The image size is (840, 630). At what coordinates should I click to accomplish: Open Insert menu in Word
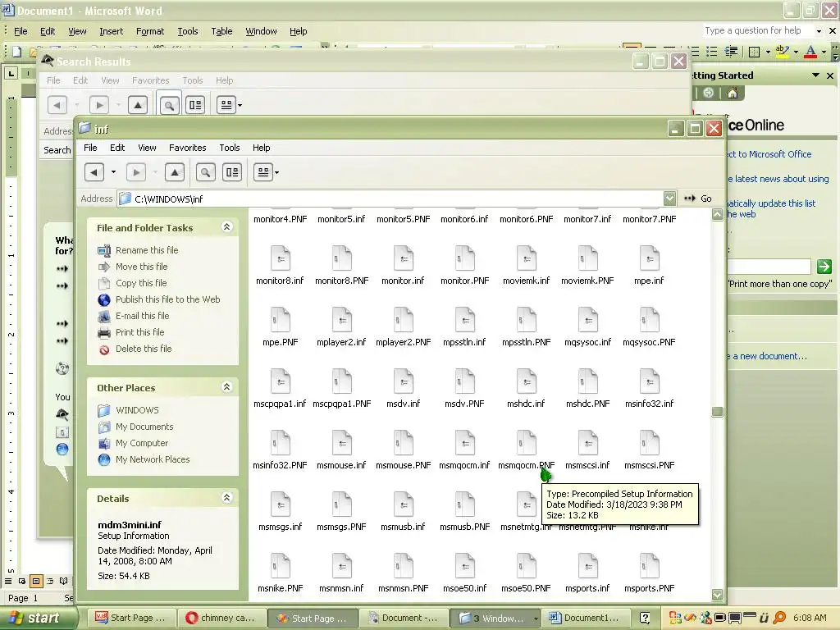click(x=111, y=32)
